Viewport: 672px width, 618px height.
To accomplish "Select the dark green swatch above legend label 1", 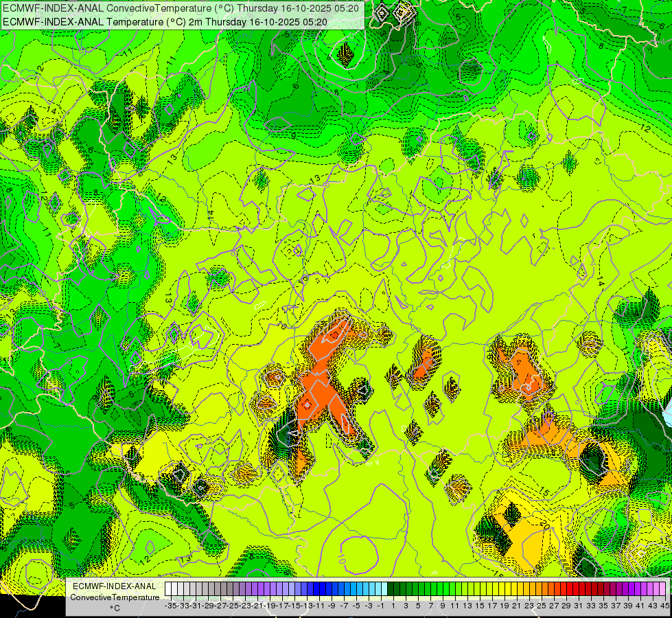I will [x=391, y=589].
